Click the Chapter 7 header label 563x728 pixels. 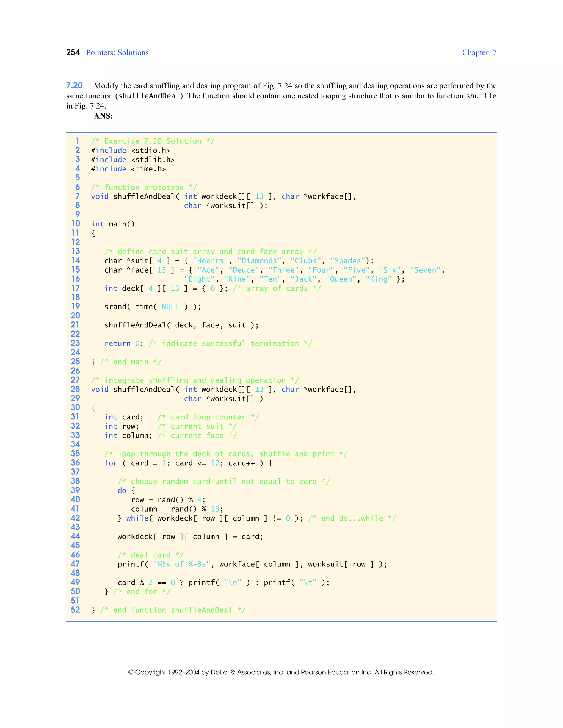click(479, 53)
